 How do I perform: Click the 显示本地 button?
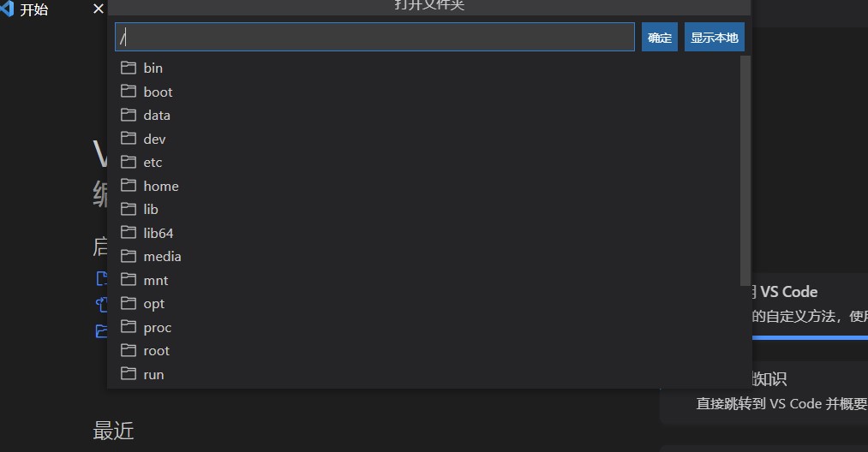click(x=714, y=37)
